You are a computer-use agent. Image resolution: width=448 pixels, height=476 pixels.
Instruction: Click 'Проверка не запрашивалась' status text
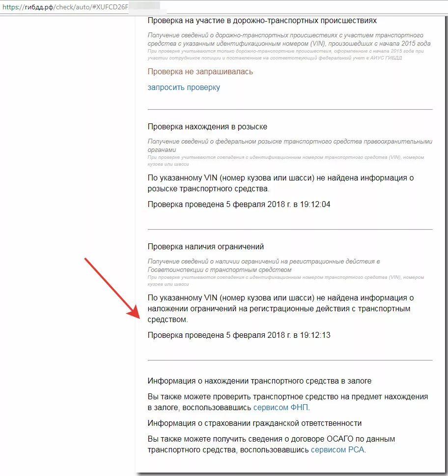pos(200,72)
